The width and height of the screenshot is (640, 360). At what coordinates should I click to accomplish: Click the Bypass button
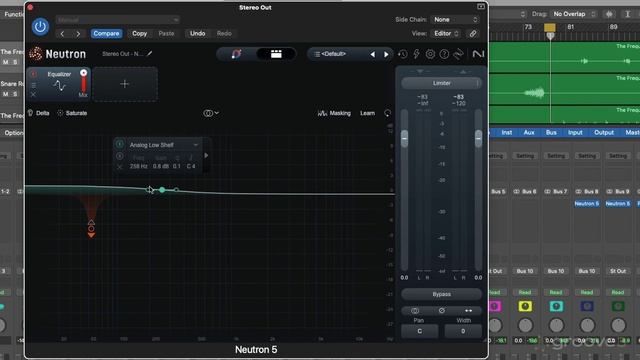(441, 294)
